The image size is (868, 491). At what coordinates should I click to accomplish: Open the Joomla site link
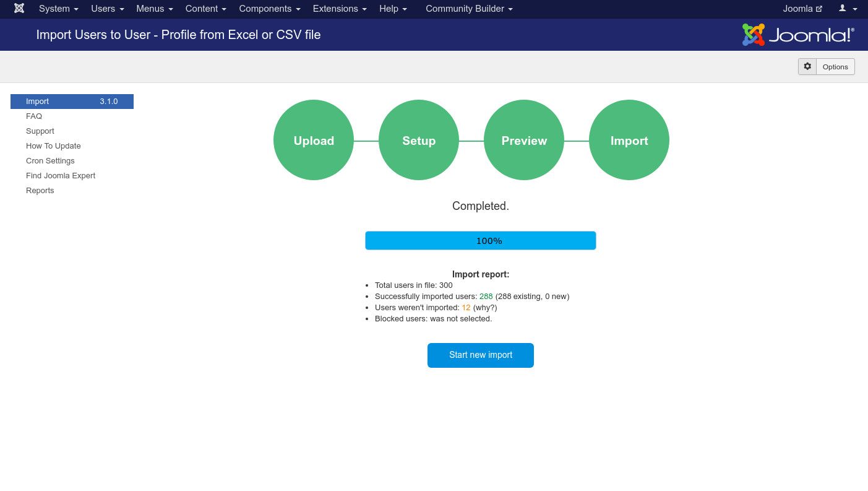[x=802, y=9]
